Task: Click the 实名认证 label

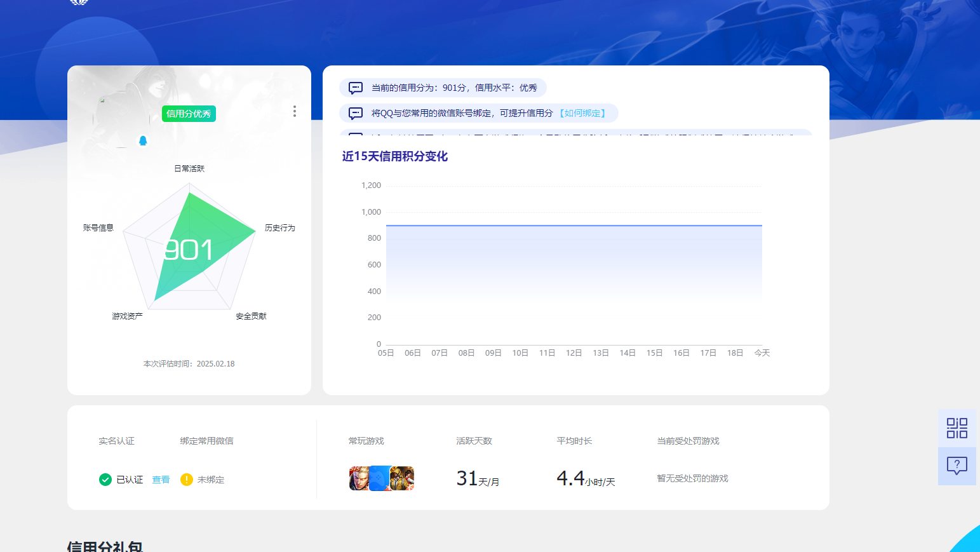Action: point(116,441)
